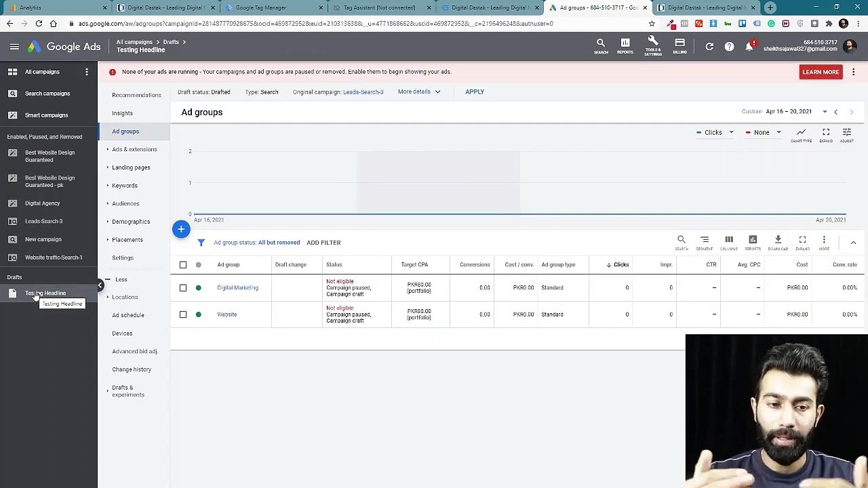This screenshot has height=488, width=868.
Task: Click the Download icon in table toolbar
Action: coord(778,242)
